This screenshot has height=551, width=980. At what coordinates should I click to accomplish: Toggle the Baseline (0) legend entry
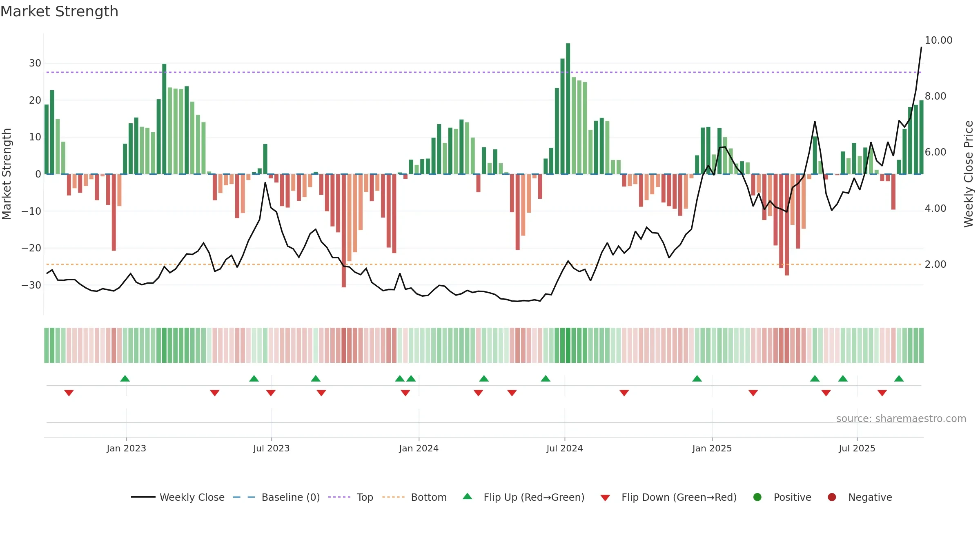pos(276,497)
